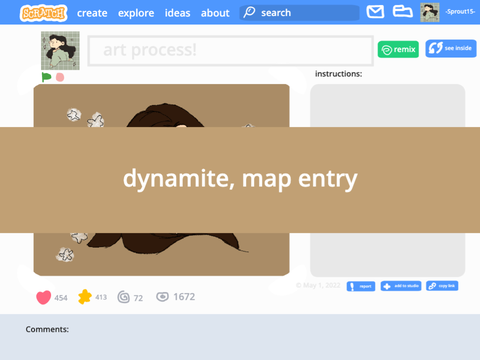Open the My Stuff folder icon
The image size is (480, 360).
[402, 11]
